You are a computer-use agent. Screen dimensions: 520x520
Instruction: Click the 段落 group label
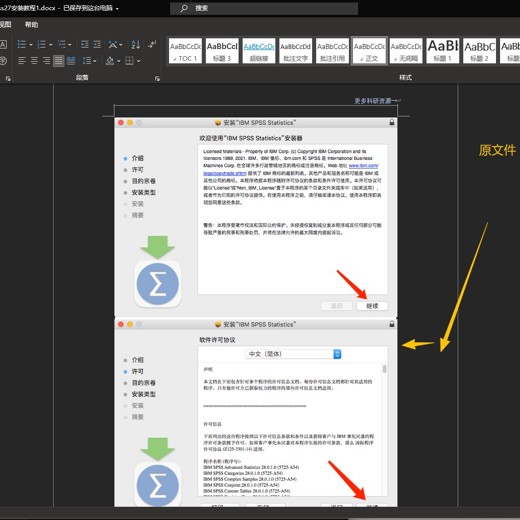click(x=82, y=78)
